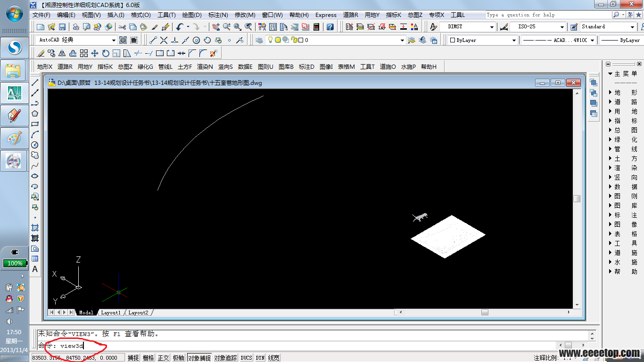Toggle 捕捉 snap mode in status bar

tap(133, 358)
